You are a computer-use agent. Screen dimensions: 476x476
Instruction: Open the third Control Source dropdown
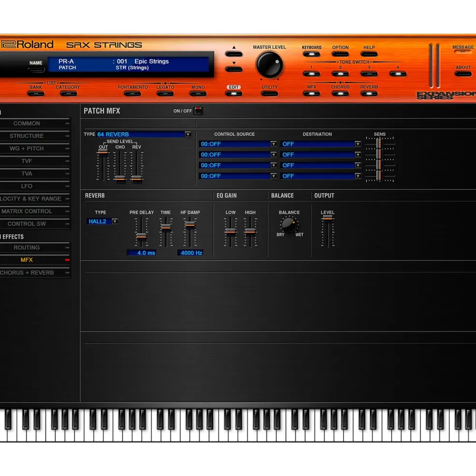pyautogui.click(x=238, y=165)
